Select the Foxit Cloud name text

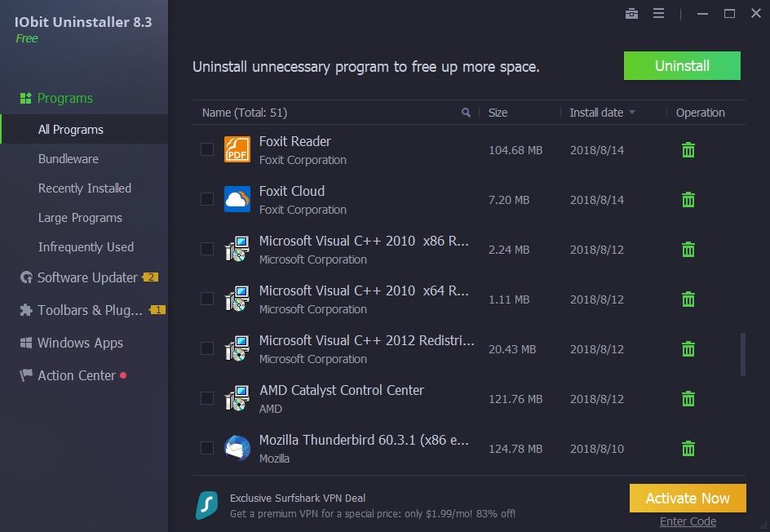coord(292,191)
